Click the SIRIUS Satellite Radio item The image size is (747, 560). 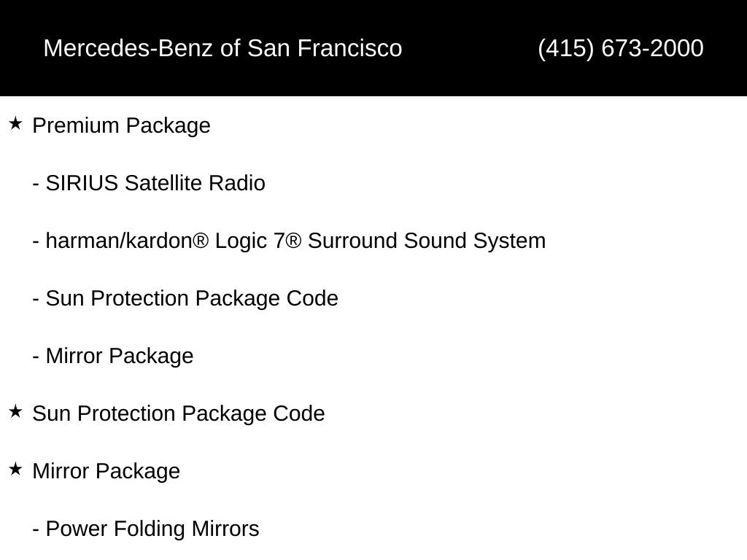coord(149,183)
